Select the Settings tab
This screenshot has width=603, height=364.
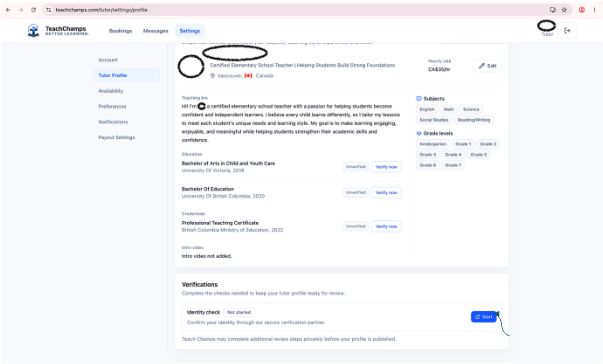[190, 31]
